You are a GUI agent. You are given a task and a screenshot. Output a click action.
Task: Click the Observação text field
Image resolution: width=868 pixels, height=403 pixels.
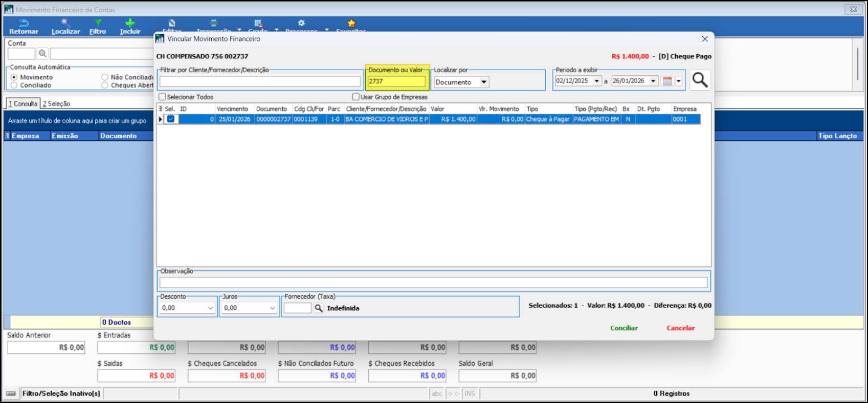click(x=433, y=282)
